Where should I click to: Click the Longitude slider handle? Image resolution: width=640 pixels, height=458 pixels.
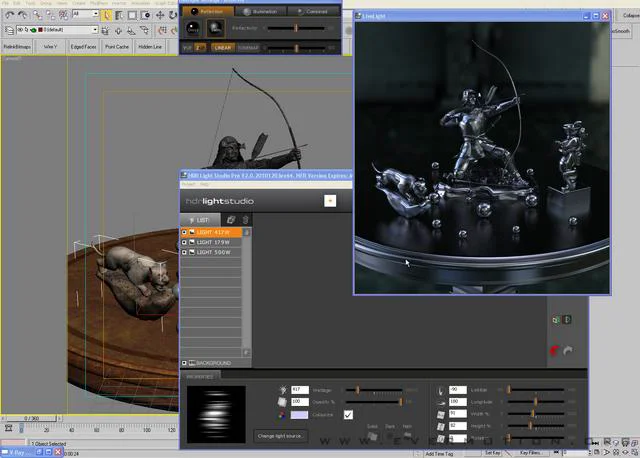pos(536,402)
